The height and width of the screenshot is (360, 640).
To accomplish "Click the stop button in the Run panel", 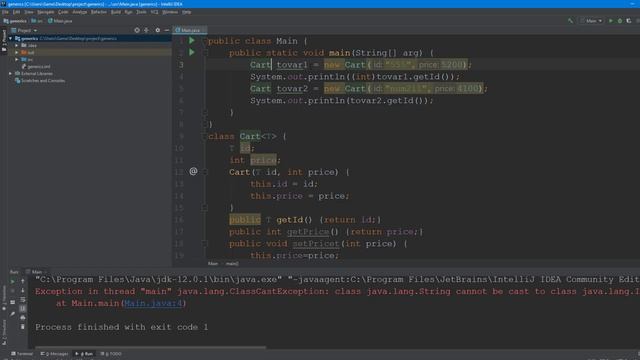I will (13, 291).
